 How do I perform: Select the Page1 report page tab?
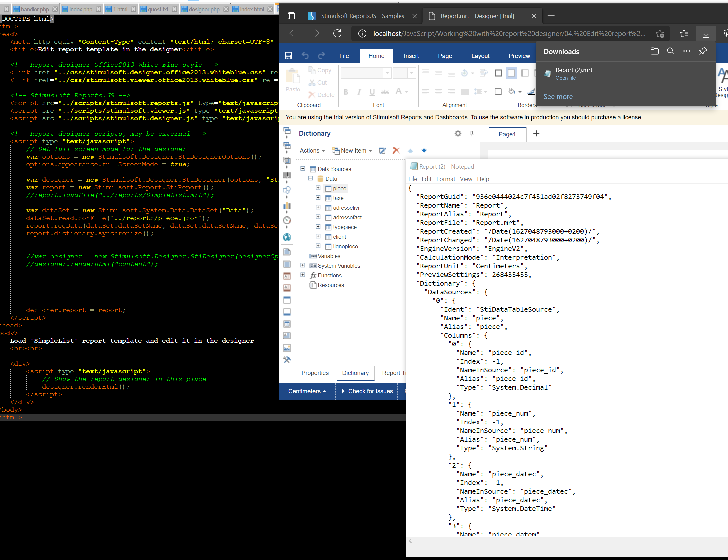tap(507, 134)
